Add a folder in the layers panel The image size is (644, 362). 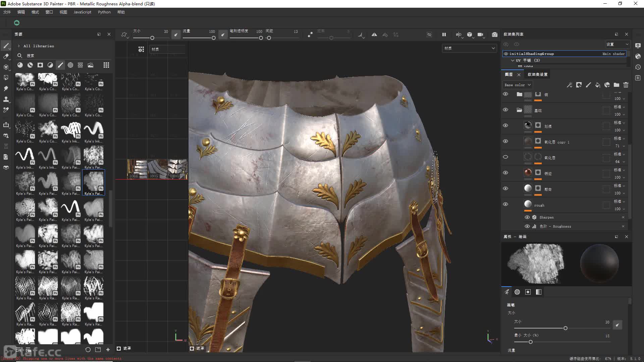(616, 85)
